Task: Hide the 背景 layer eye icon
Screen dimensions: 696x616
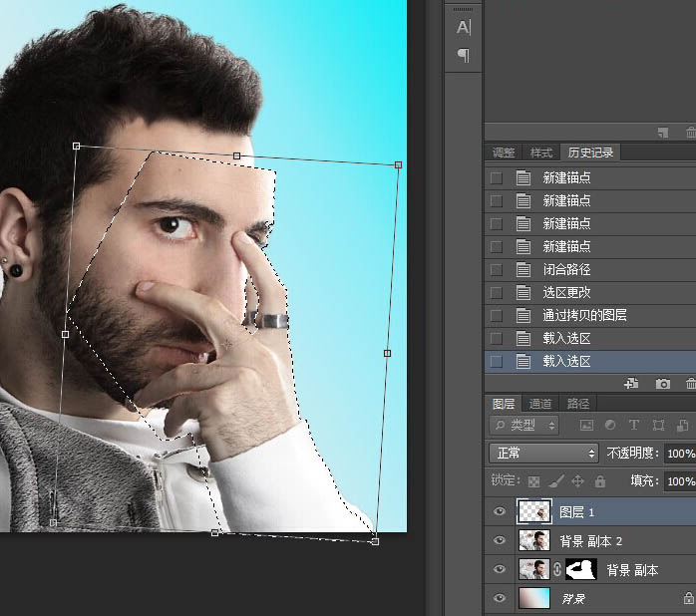Action: tap(500, 598)
